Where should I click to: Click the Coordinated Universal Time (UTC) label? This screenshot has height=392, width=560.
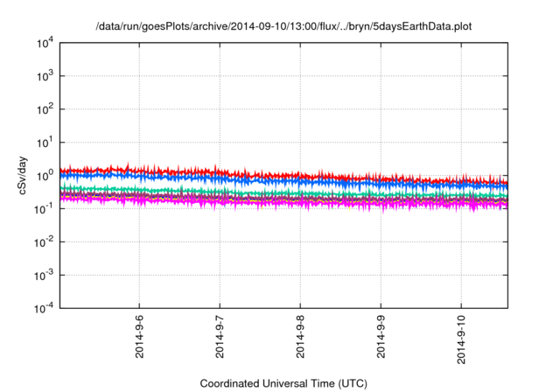283,384
